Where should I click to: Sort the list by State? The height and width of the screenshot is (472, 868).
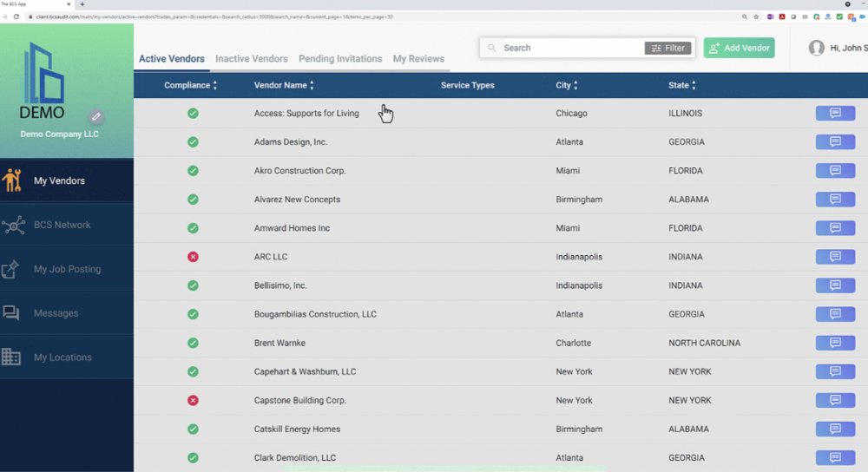(x=694, y=85)
